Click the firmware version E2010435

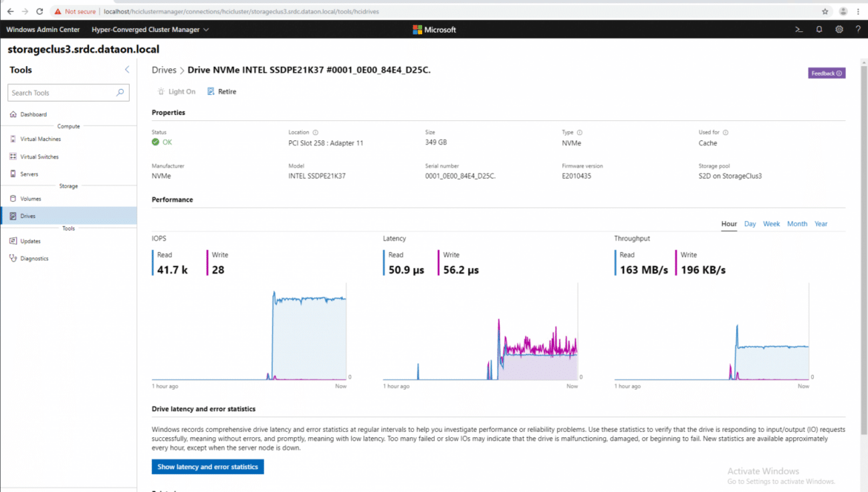click(x=576, y=176)
